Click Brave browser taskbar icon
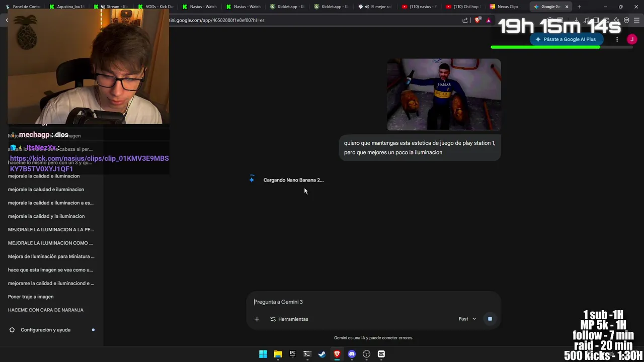Viewport: 644px width, 362px height. (x=337, y=354)
